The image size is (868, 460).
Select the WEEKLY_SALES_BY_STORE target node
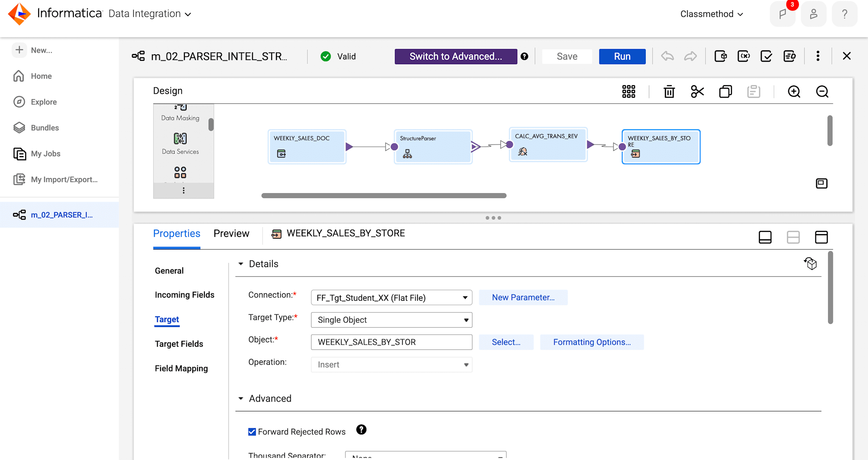(x=661, y=147)
